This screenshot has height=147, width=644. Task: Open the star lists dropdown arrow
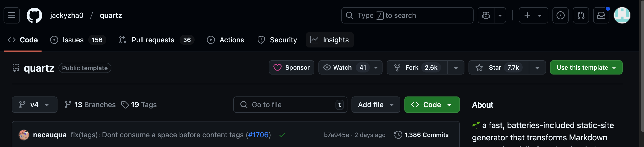(537, 68)
